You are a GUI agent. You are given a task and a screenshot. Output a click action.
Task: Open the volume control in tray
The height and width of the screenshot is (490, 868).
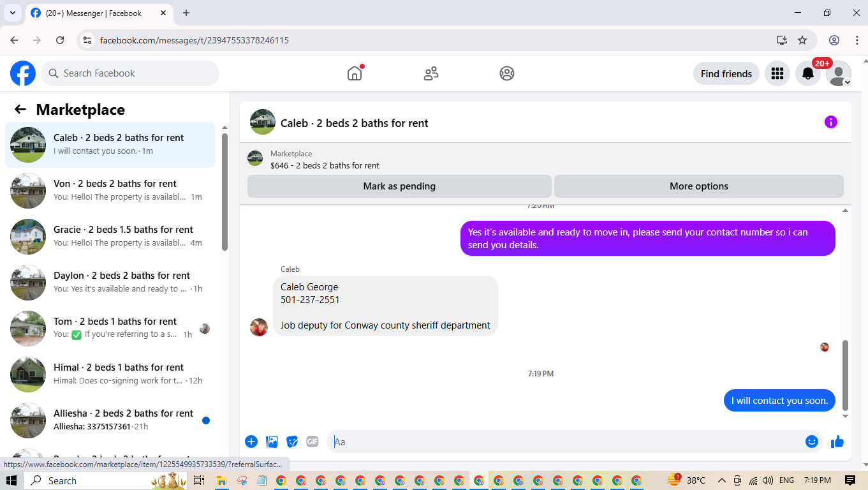coord(767,480)
